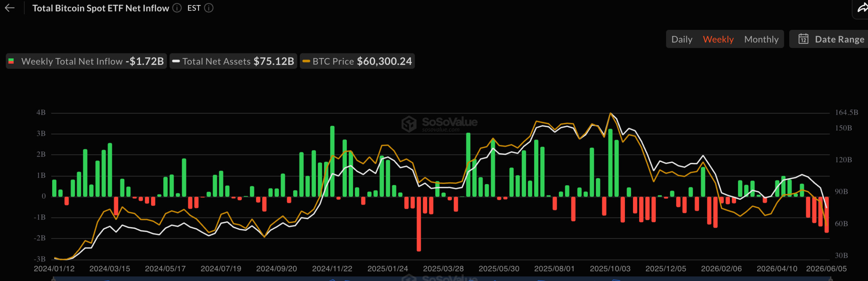Select the Weekly interval tab
Screen dimensions: 868x281
pyautogui.click(x=718, y=39)
